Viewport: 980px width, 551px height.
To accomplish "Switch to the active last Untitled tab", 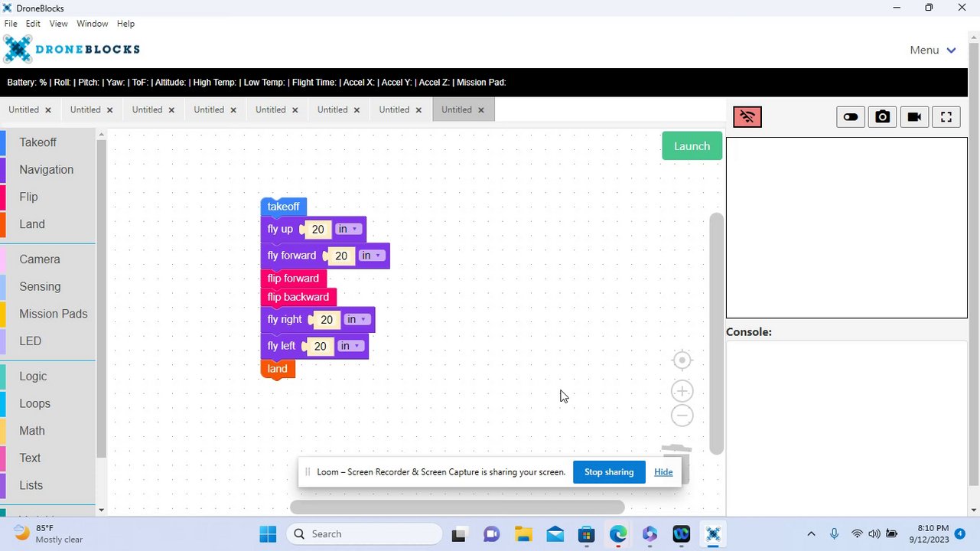I will click(x=456, y=109).
